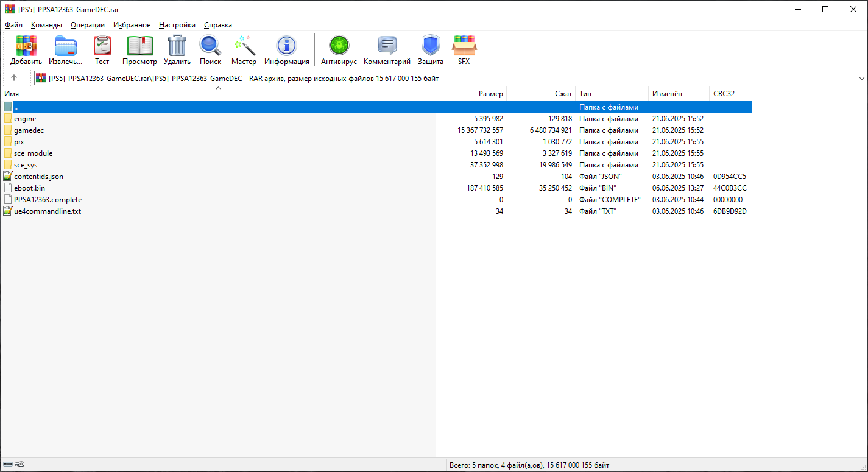Click Файл "JSON" type cell

coord(600,177)
